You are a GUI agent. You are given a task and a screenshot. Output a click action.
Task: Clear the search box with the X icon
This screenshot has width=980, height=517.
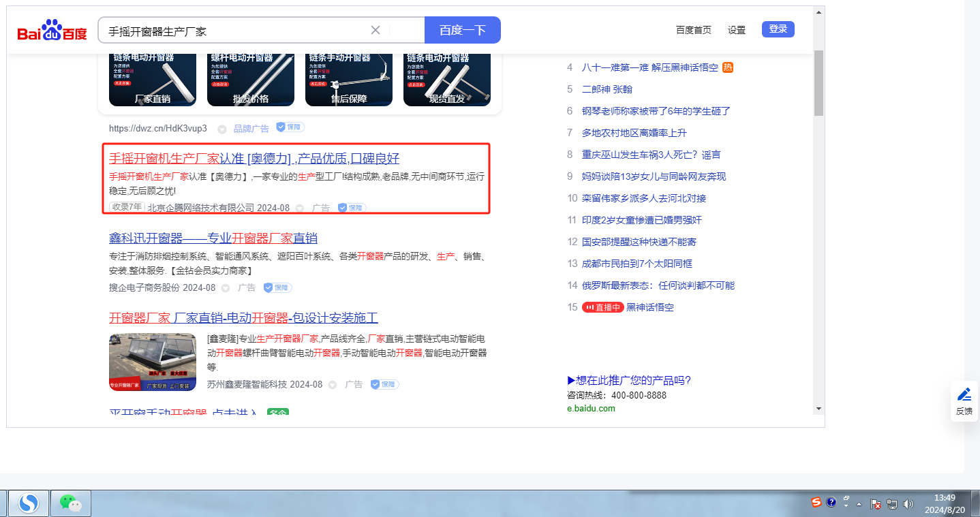pyautogui.click(x=376, y=30)
